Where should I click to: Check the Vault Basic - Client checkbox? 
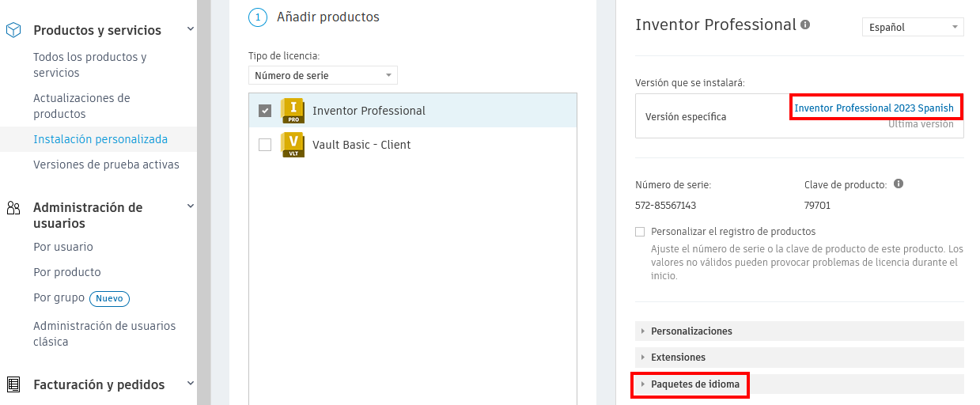(265, 145)
